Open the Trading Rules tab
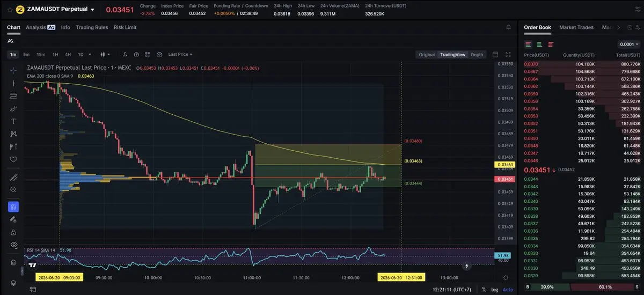Image resolution: width=644 pixels, height=295 pixels. tap(92, 27)
